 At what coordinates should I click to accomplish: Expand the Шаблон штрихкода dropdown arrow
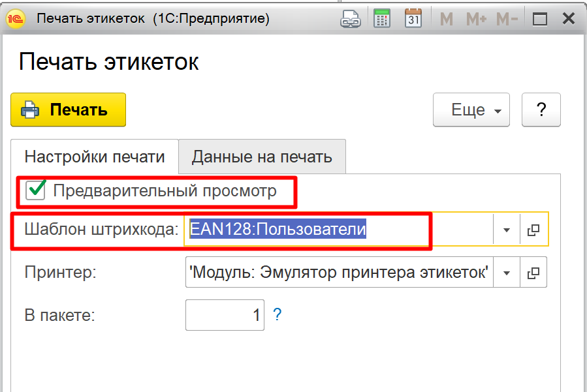[507, 230]
